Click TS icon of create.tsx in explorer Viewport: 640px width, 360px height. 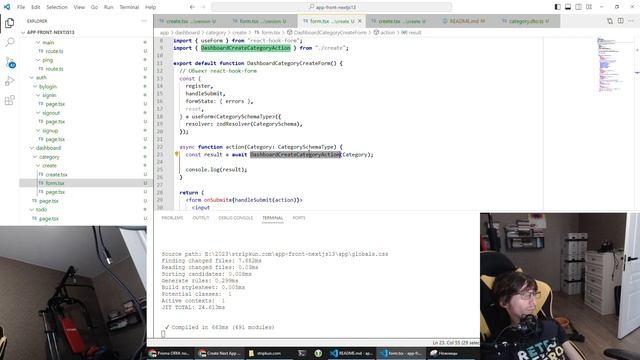point(41,174)
